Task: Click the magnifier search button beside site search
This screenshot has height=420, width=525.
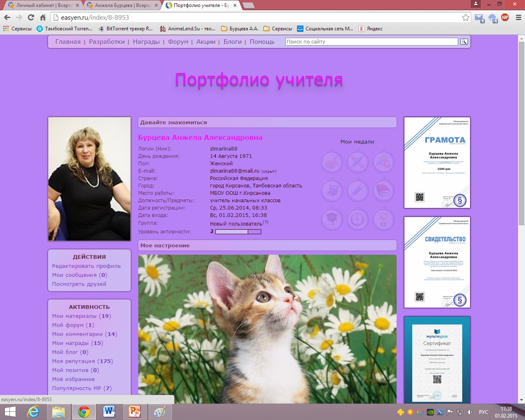Action: pos(464,41)
